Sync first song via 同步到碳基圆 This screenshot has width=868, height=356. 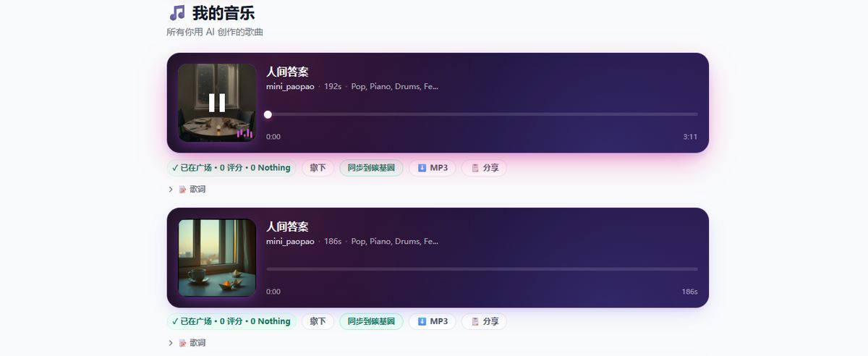click(371, 168)
